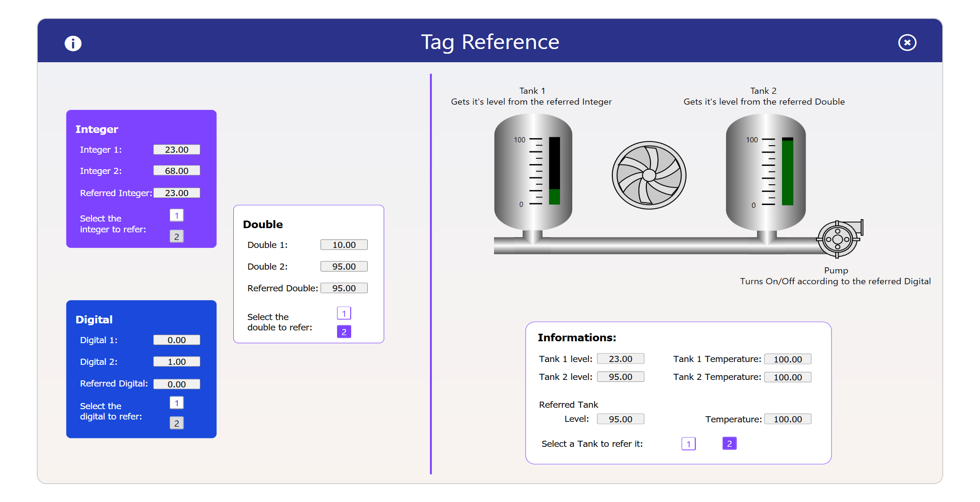Select integer 1 to refer
Screen dimensions: 980x502
tap(176, 215)
